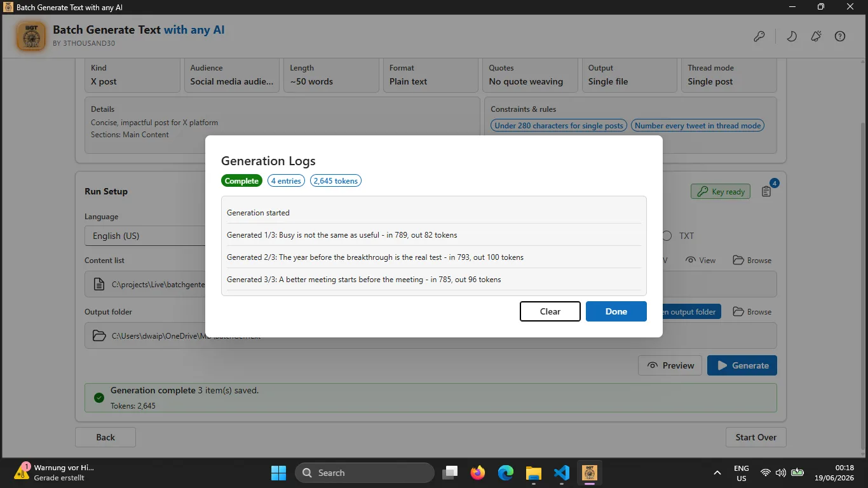This screenshot has width=868, height=488.
Task: Open the API key settings icon in header
Action: pyautogui.click(x=759, y=36)
